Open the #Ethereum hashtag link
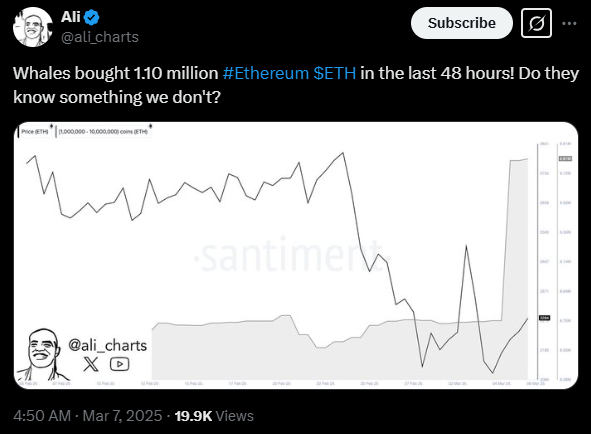Screen dimensions: 591x434 [266, 73]
